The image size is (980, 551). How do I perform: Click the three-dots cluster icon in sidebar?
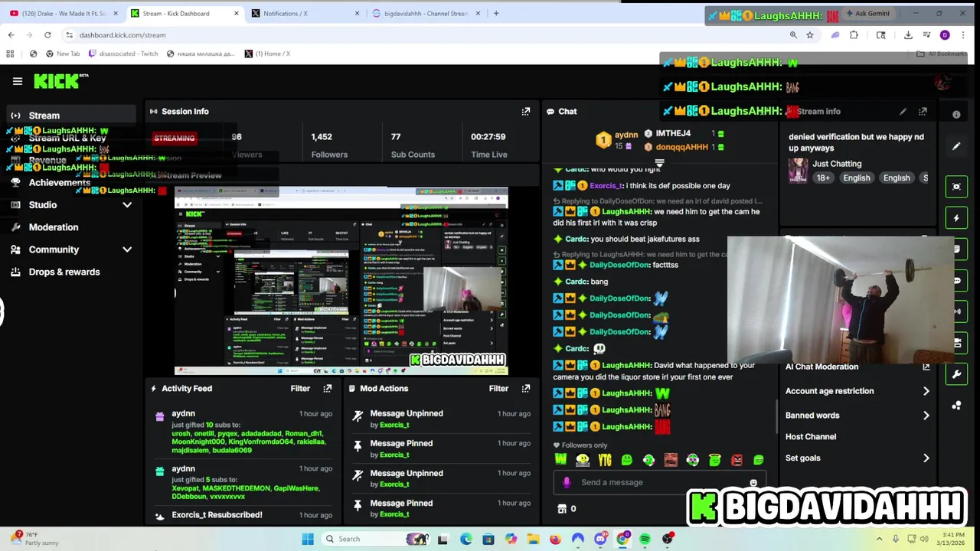coord(956,406)
